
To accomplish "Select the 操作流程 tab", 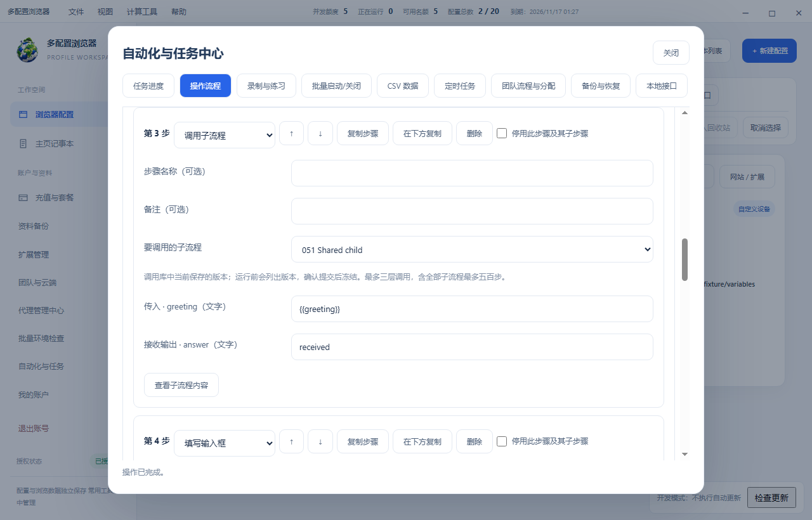I will [206, 86].
